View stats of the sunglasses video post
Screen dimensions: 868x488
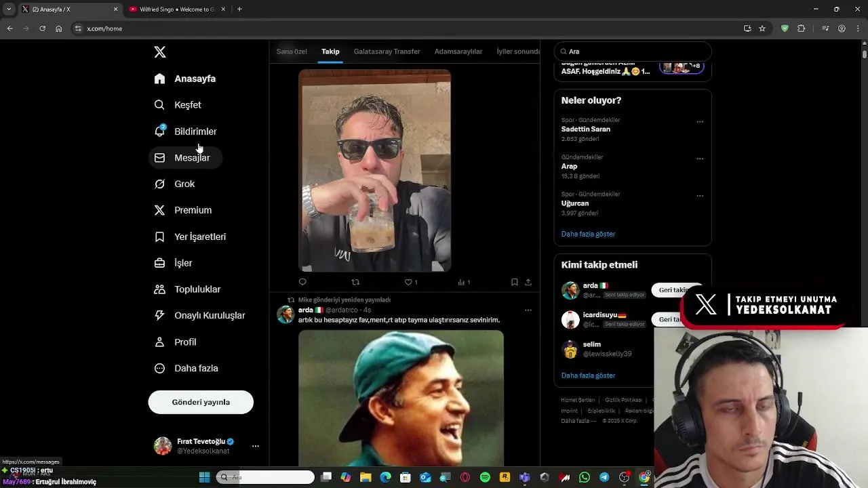(464, 282)
